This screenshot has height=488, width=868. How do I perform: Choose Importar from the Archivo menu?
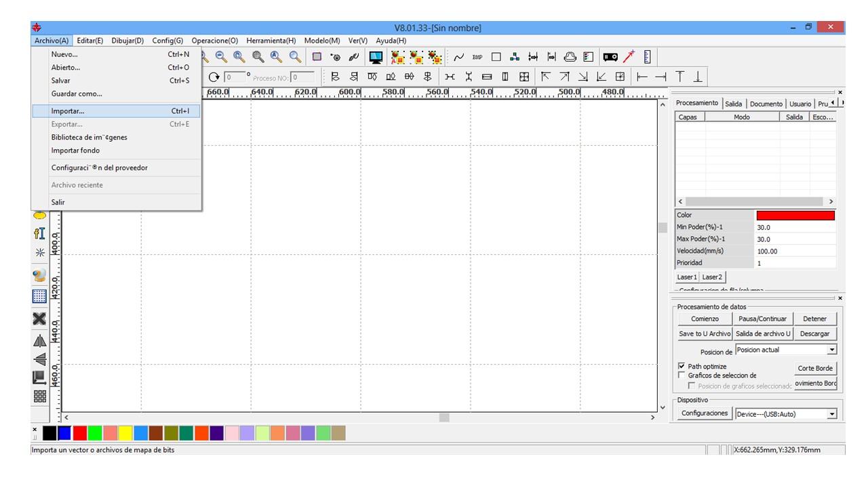tap(117, 111)
